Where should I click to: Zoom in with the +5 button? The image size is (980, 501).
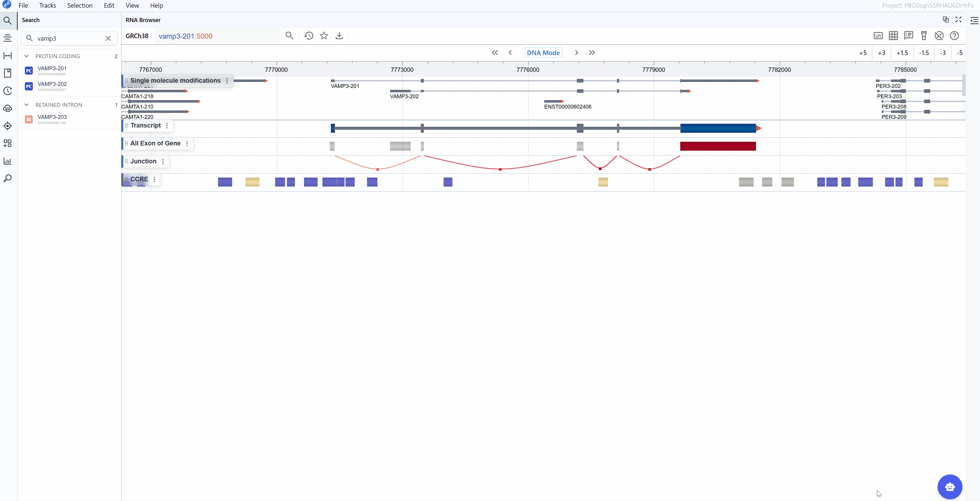pyautogui.click(x=862, y=53)
